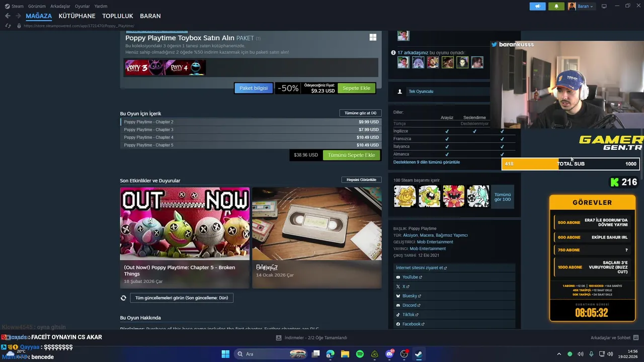This screenshot has height=362, width=644.
Task: Open File Explorer from the taskbar
Action: [x=345, y=354]
